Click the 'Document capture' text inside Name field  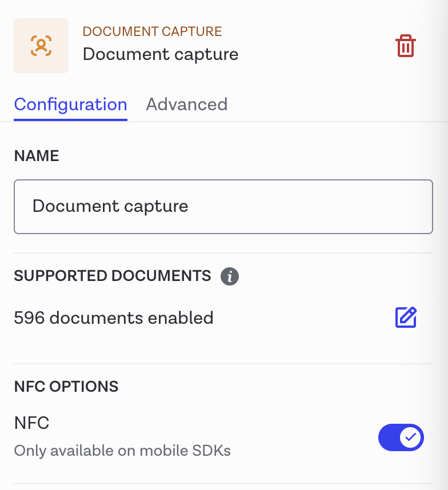coord(110,206)
